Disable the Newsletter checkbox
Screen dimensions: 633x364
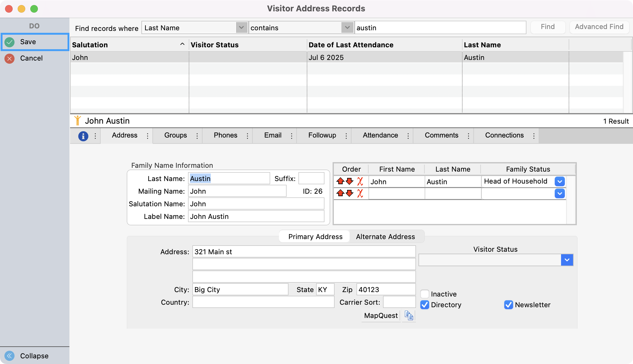click(508, 305)
